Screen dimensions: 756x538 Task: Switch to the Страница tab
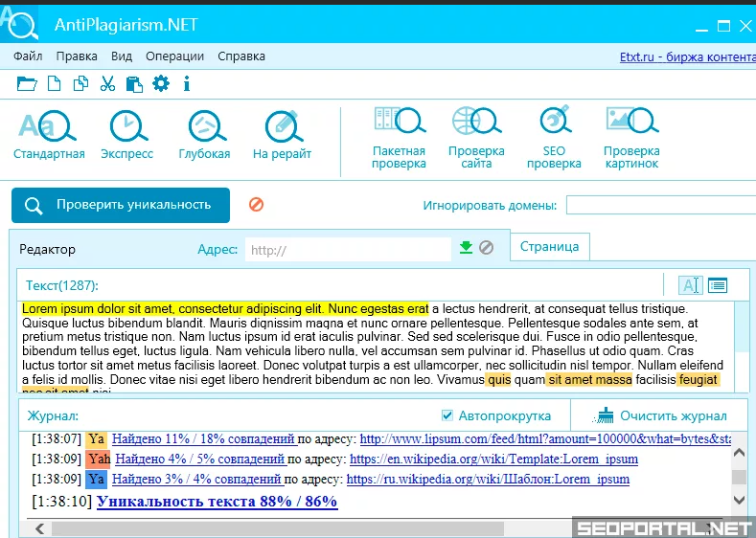point(550,247)
